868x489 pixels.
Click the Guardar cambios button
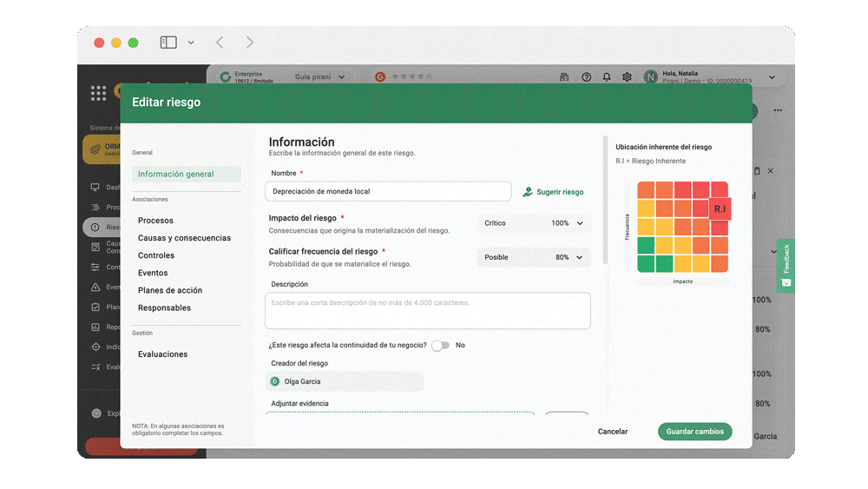pyautogui.click(x=694, y=432)
